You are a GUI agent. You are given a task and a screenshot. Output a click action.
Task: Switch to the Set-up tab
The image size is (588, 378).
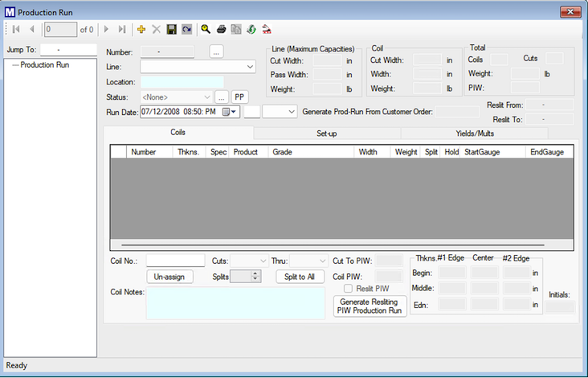[x=325, y=133]
